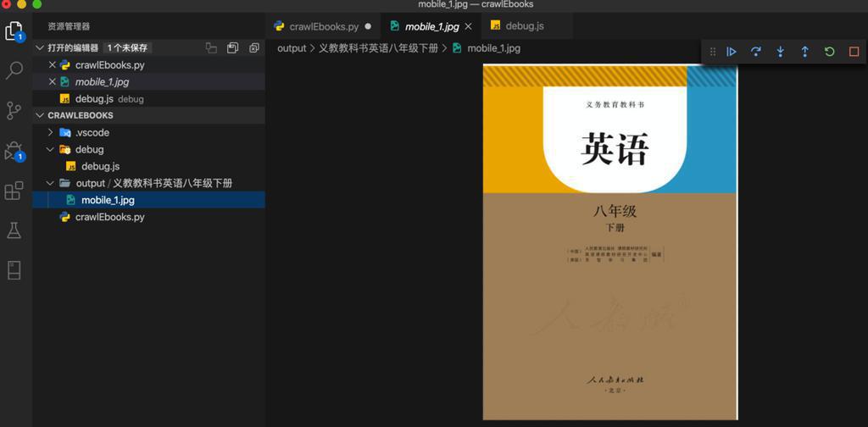
Task: Collapse the CRAWLEBOOKS folder section
Action: click(x=40, y=115)
